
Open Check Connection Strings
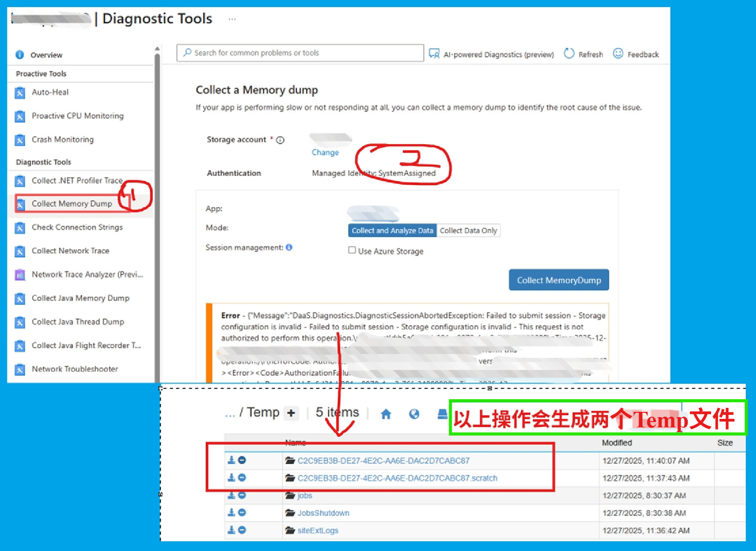point(77,227)
